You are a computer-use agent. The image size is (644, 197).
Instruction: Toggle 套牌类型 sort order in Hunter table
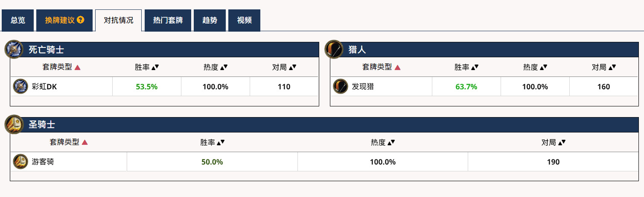382,67
